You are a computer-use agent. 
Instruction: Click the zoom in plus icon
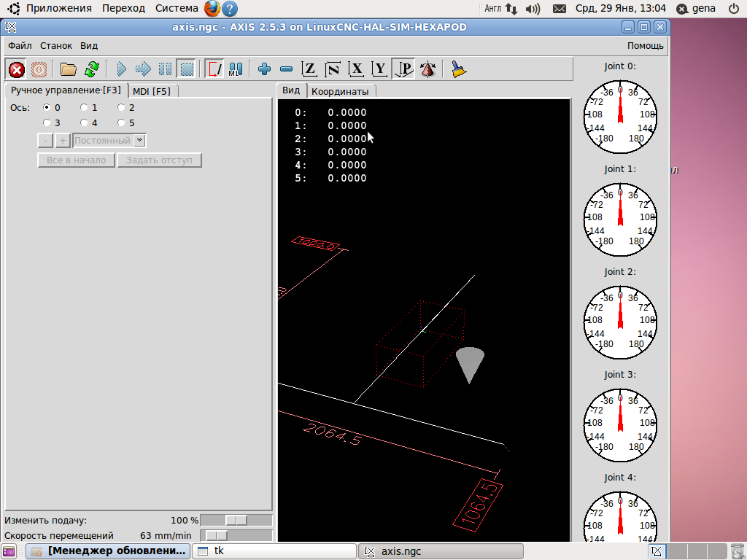(265, 69)
